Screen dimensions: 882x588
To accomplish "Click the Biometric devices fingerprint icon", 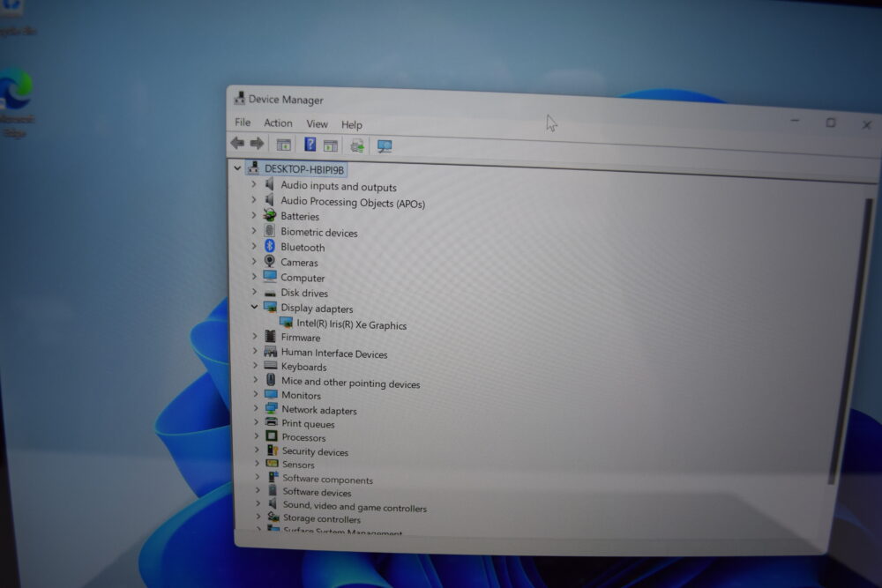I will pyautogui.click(x=269, y=230).
